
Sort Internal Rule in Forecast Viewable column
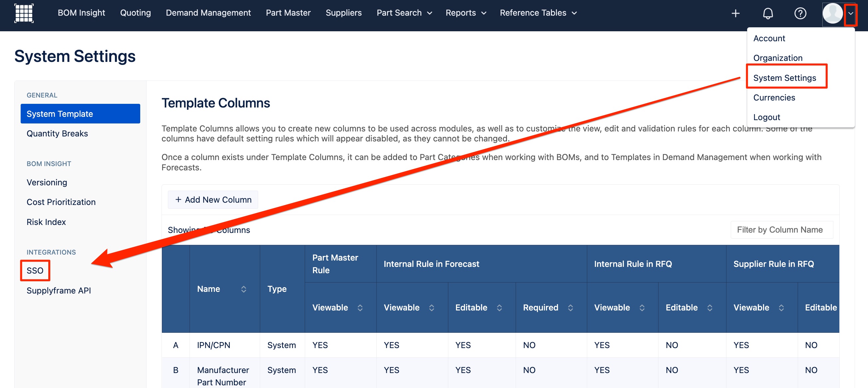pos(432,307)
